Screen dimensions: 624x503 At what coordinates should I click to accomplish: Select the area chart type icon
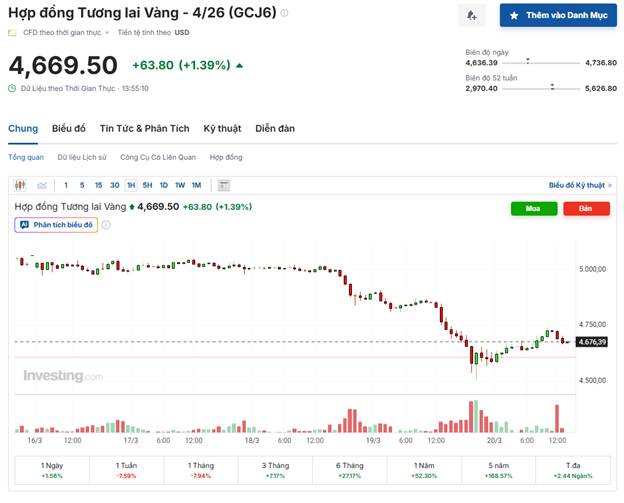(x=42, y=185)
